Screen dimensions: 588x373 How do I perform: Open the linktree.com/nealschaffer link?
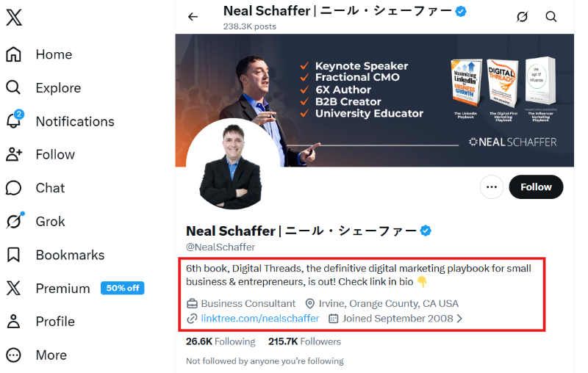click(x=260, y=319)
